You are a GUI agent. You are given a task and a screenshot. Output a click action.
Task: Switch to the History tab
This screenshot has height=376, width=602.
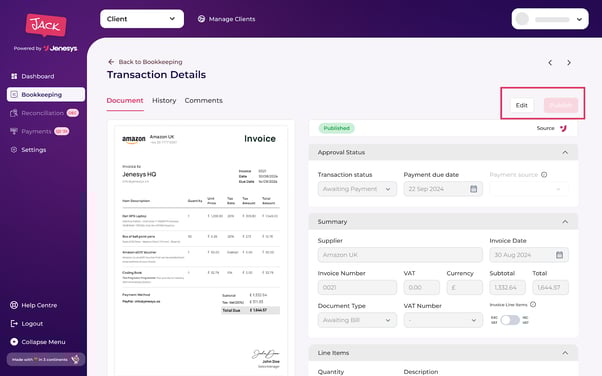[x=164, y=101]
